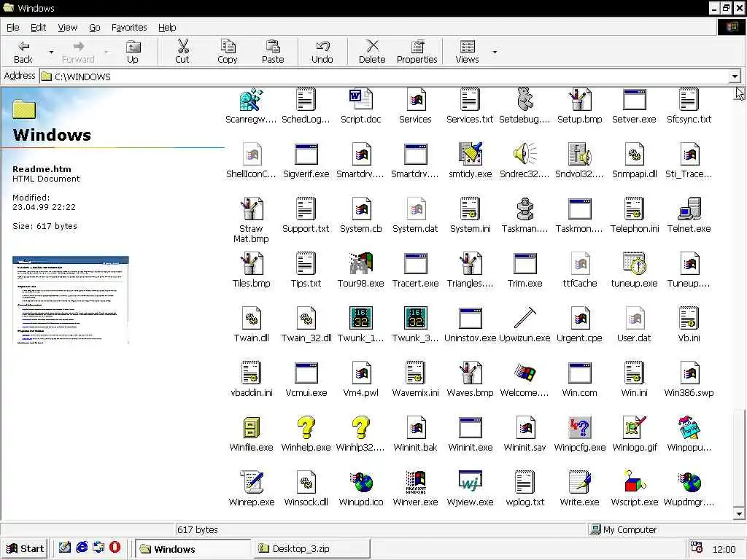Select the Winfile.exe file cabinet icon
The image size is (747, 560).
(x=251, y=427)
